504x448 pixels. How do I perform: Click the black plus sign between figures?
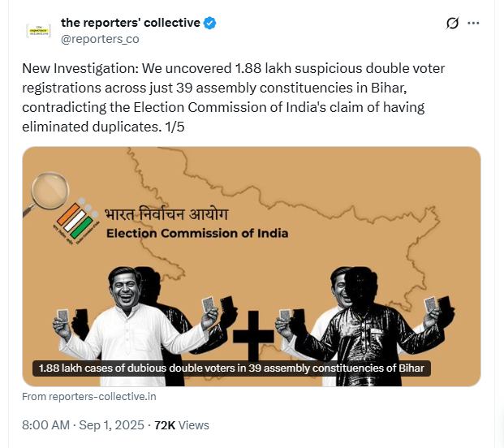pos(253,335)
